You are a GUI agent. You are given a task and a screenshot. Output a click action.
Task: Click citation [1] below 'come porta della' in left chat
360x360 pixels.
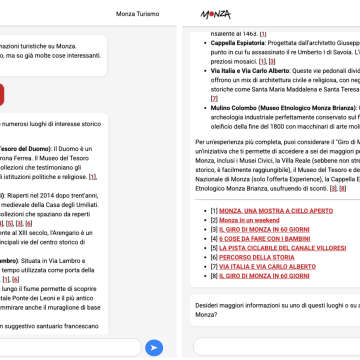tap(6, 280)
